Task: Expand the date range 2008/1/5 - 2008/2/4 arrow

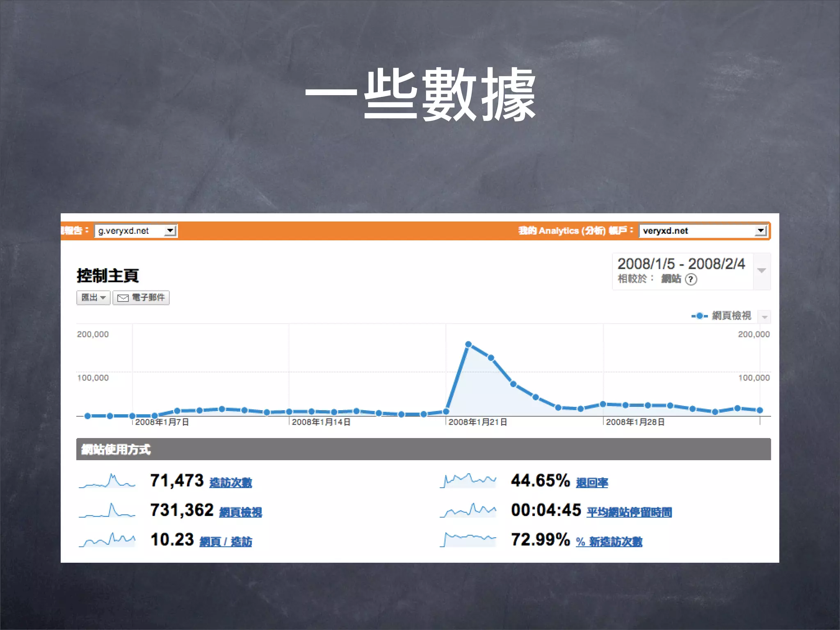Action: (762, 271)
